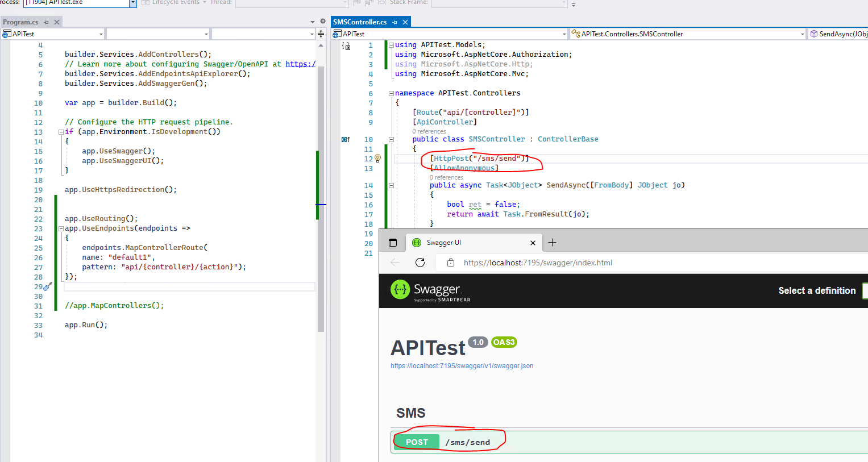Collapse the SMSController class on line 10
The image size is (868, 462).
tap(391, 139)
